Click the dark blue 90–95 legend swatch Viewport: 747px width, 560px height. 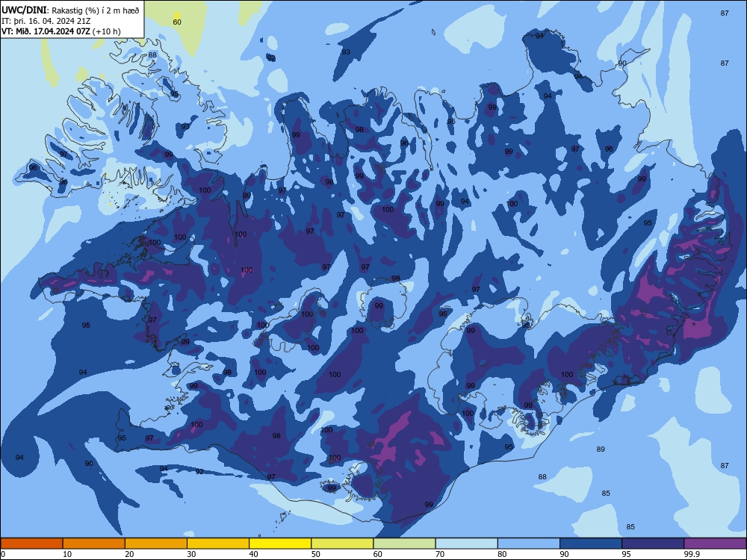591,544
